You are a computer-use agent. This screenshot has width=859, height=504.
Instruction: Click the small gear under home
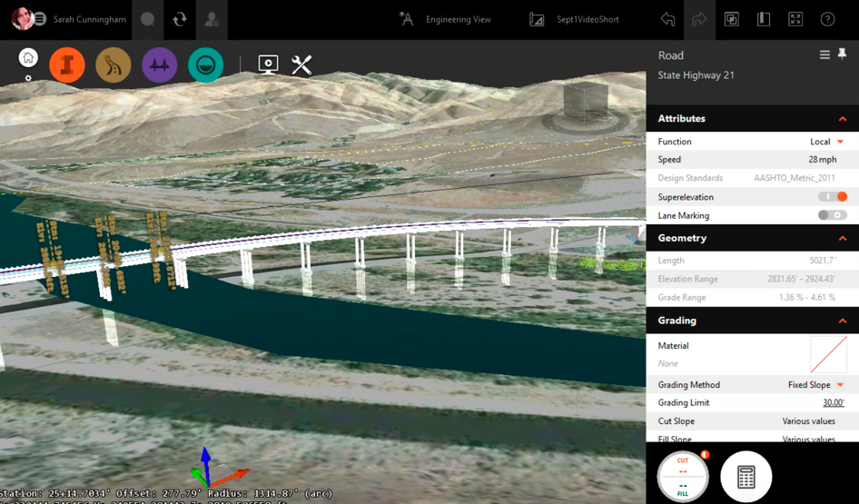(28, 78)
